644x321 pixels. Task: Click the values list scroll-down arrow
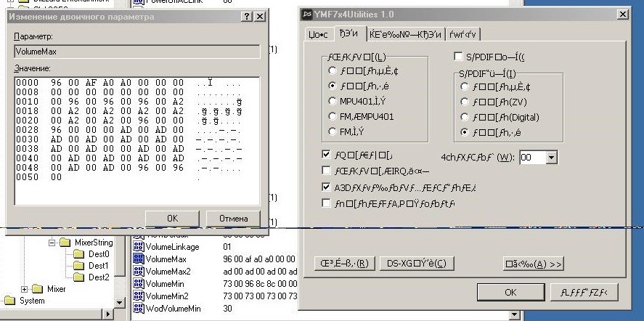(515, 315)
